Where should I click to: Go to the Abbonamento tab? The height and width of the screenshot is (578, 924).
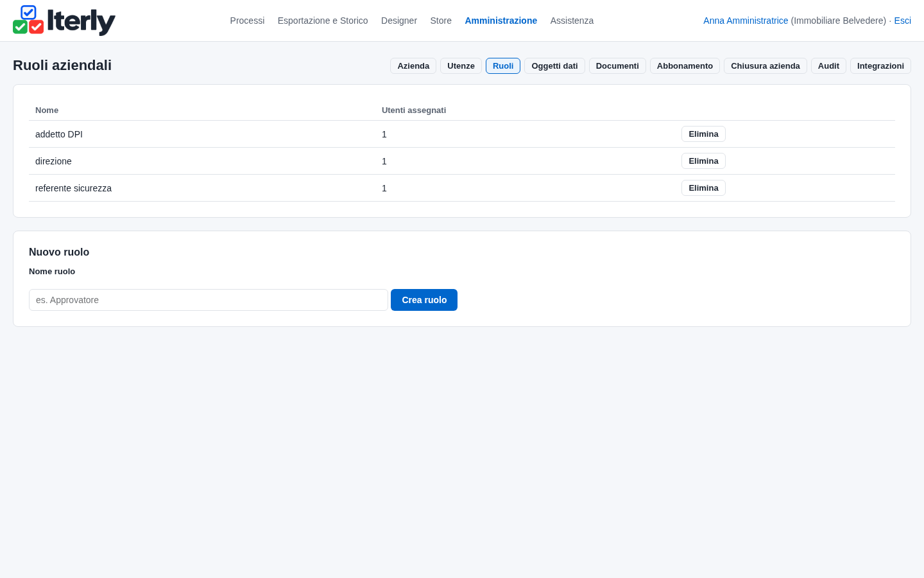(x=685, y=66)
